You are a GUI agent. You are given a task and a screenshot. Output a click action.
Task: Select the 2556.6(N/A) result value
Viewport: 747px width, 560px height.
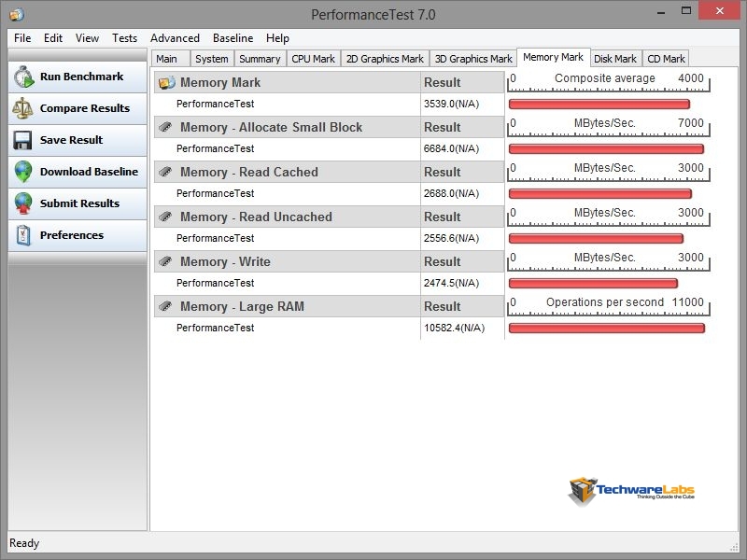click(452, 238)
